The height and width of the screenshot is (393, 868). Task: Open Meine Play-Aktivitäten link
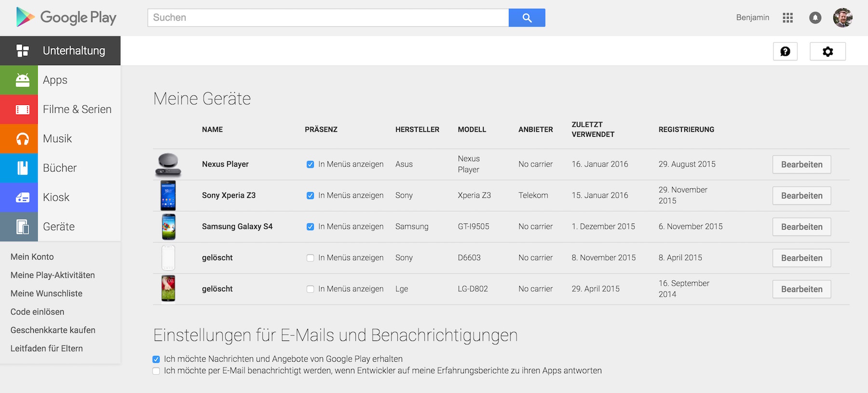click(x=53, y=275)
